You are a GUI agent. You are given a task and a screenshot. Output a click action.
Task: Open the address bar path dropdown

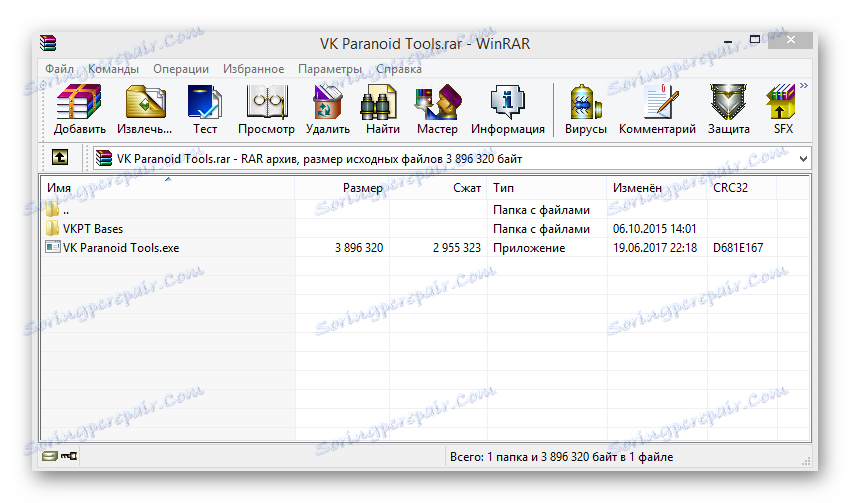[803, 159]
